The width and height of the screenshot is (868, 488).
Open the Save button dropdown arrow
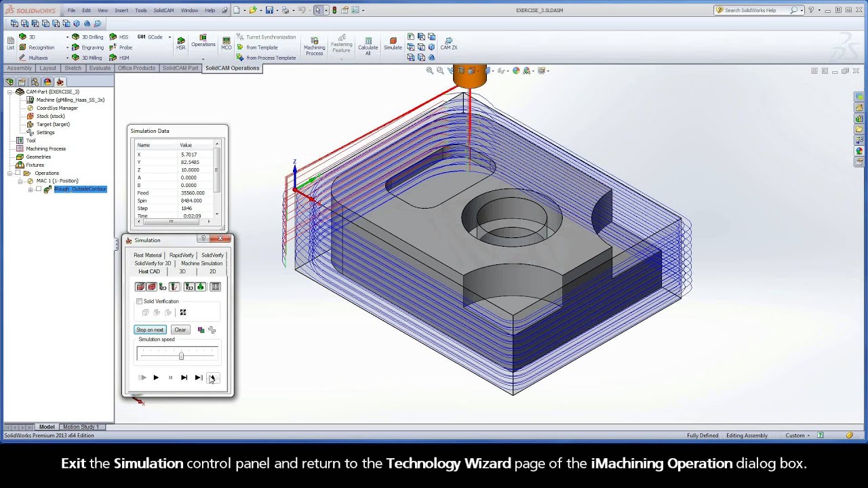(276, 10)
